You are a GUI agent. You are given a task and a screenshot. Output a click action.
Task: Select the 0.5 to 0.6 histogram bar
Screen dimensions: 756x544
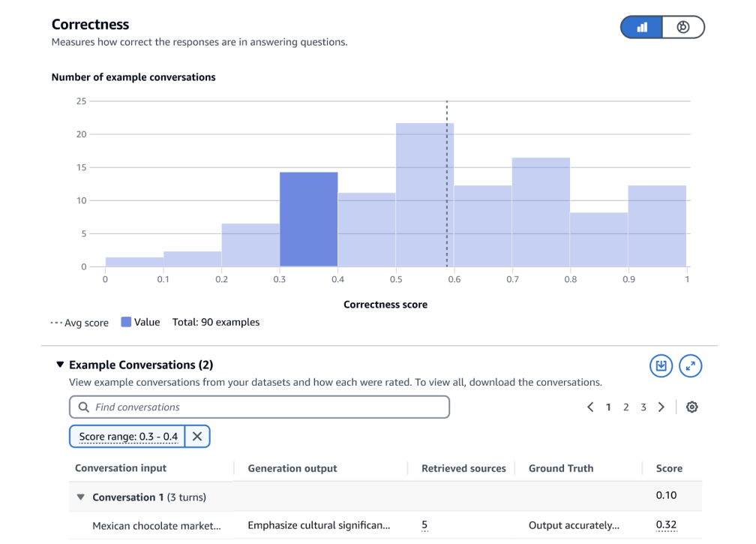[424, 195]
